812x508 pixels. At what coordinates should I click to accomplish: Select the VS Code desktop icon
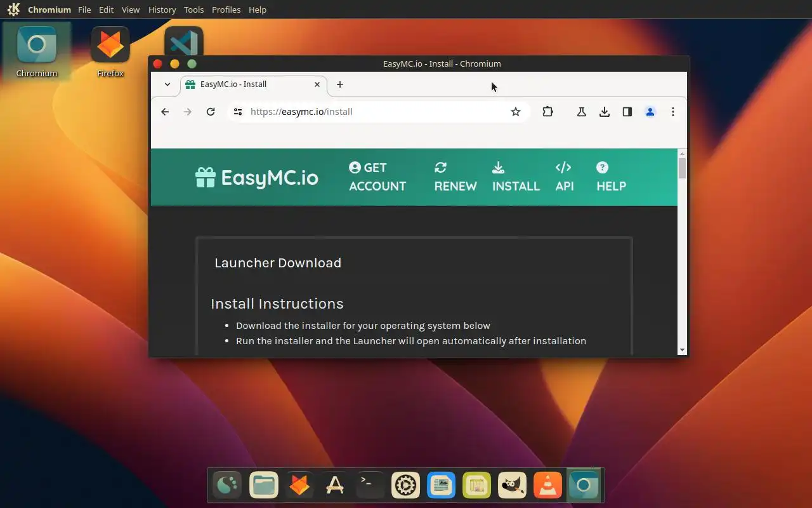(x=184, y=42)
